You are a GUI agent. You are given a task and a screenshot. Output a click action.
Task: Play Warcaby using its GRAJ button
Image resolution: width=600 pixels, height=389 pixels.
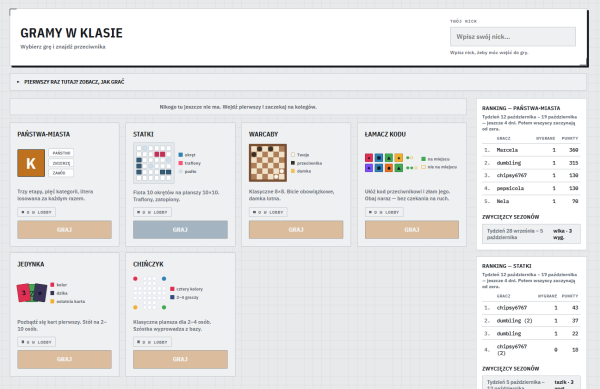(296, 229)
